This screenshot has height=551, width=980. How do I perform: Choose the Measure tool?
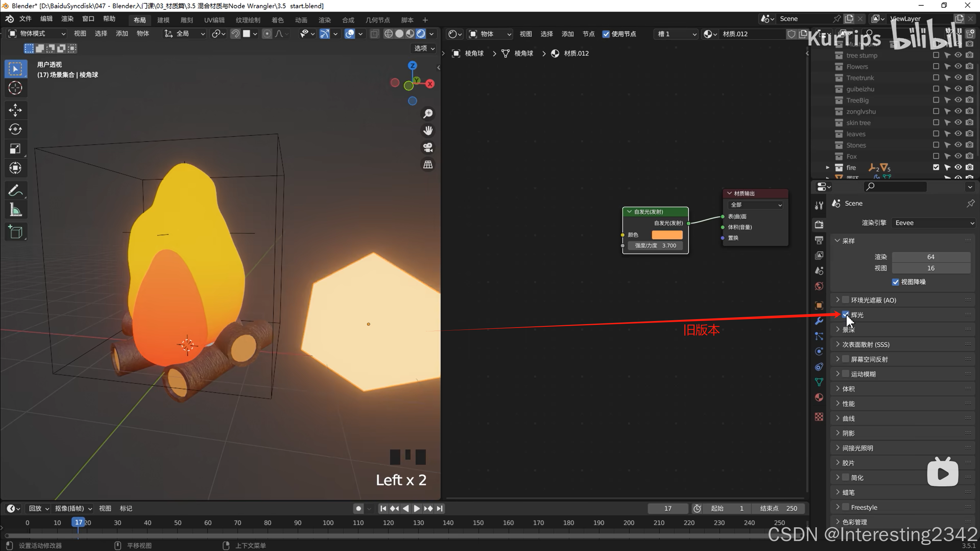pyautogui.click(x=15, y=210)
